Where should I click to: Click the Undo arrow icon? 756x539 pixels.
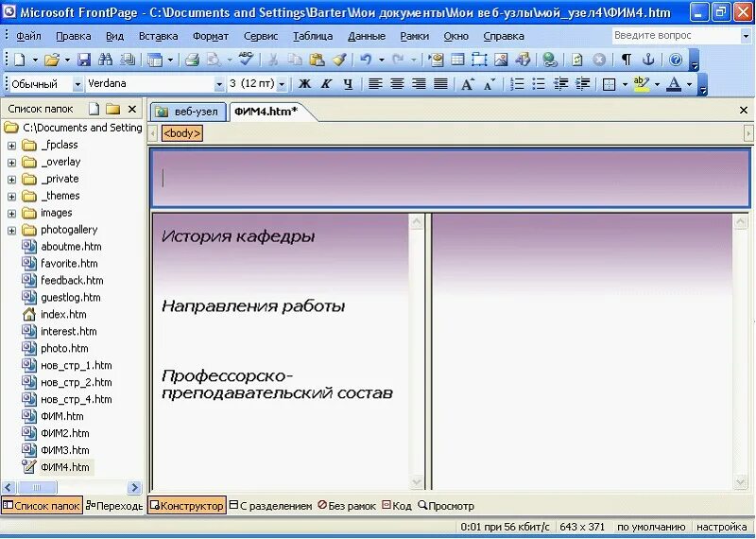[366, 60]
